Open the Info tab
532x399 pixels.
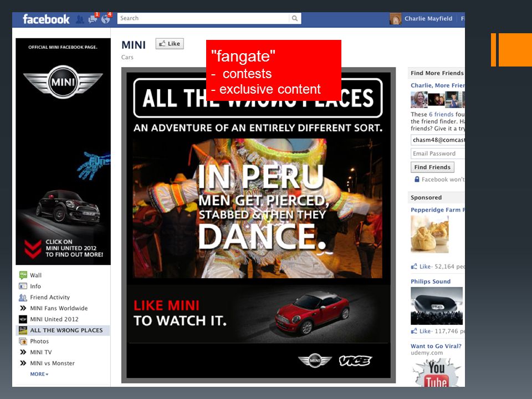click(35, 287)
